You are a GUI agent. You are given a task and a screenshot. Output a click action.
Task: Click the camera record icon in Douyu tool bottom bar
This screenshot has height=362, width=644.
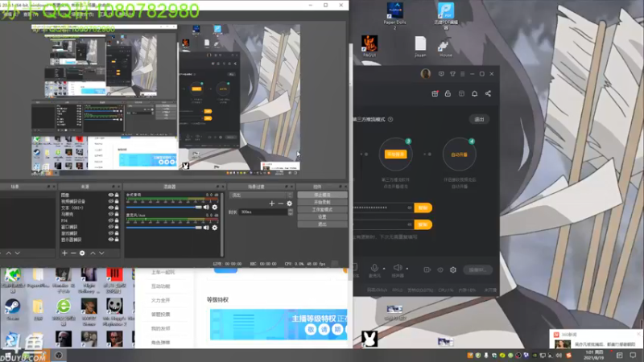[427, 269]
